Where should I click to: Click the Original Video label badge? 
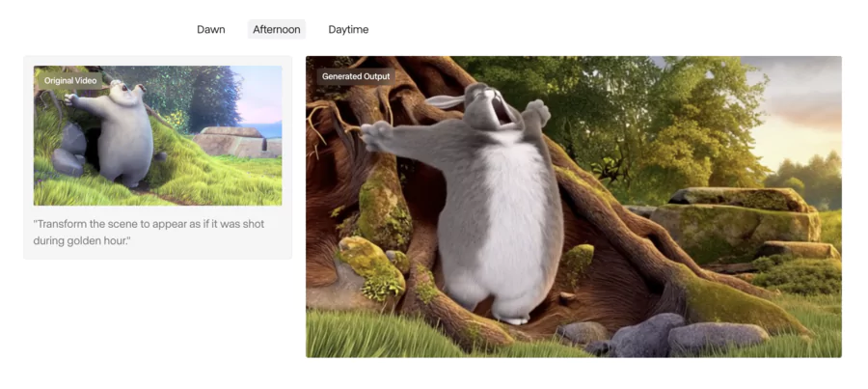70,81
